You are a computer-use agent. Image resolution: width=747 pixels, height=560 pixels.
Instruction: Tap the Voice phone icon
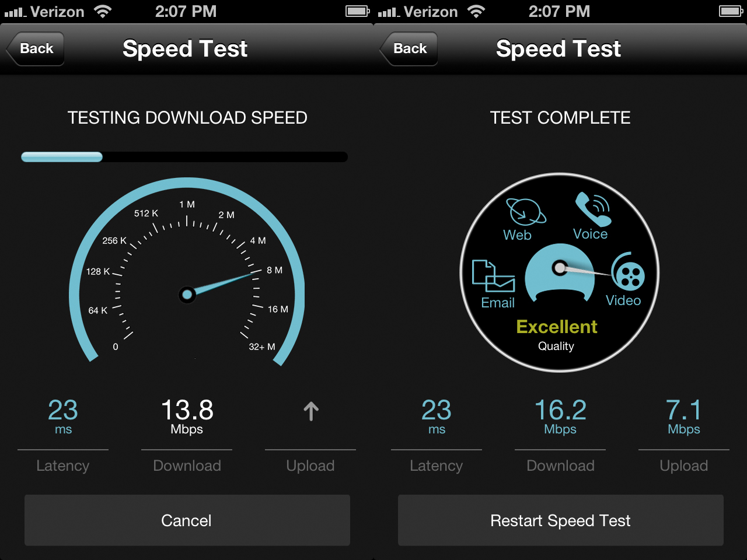coord(593,209)
